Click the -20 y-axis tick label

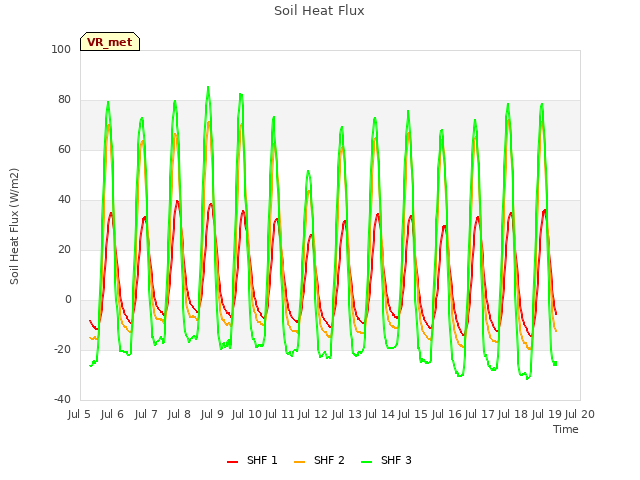pyautogui.click(x=62, y=349)
